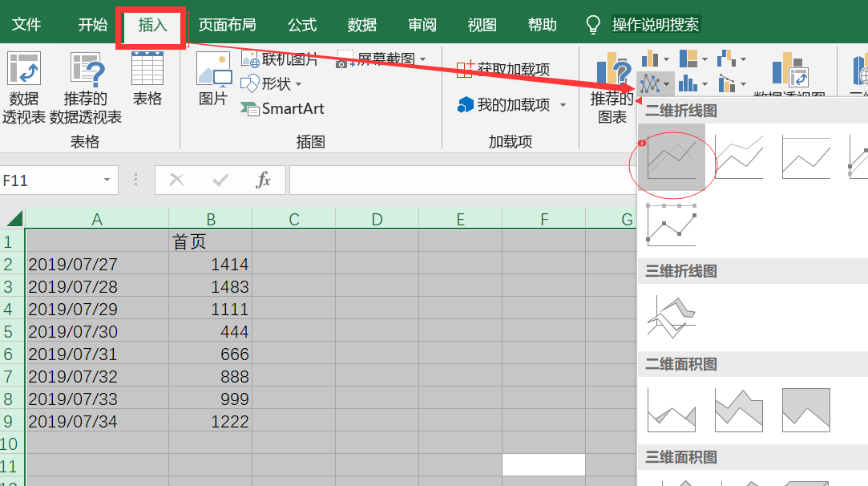Choose the basic 2D area chart
Image resolution: width=868 pixels, height=486 pixels.
[672, 410]
